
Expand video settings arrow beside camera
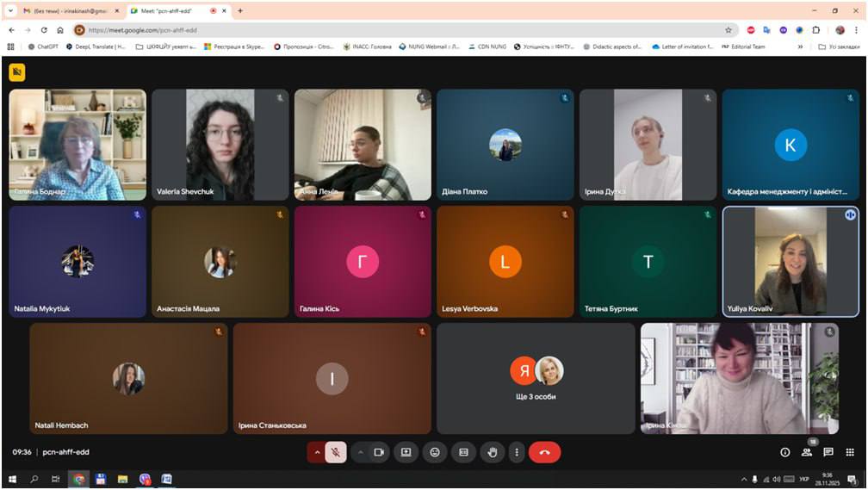360,452
